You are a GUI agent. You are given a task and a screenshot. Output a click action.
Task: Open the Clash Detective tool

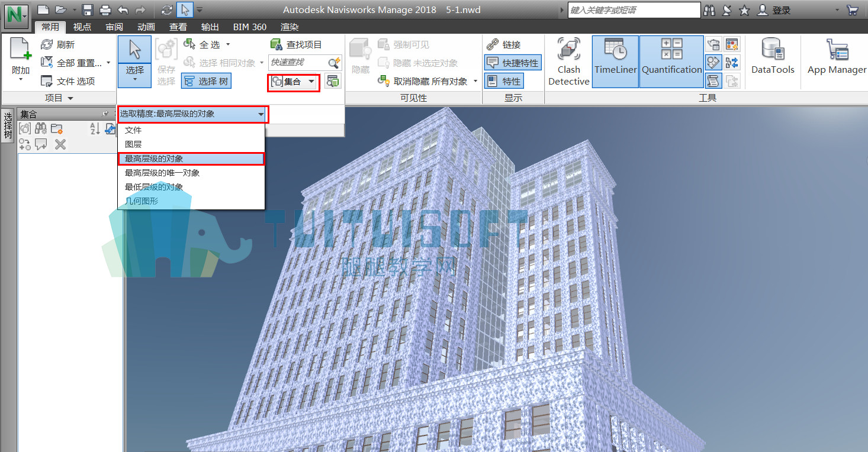[x=569, y=62]
